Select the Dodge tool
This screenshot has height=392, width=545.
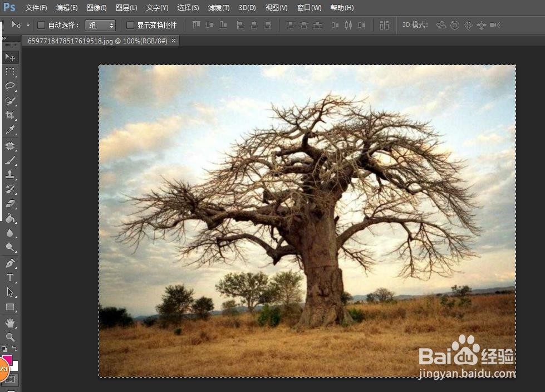[x=10, y=247]
